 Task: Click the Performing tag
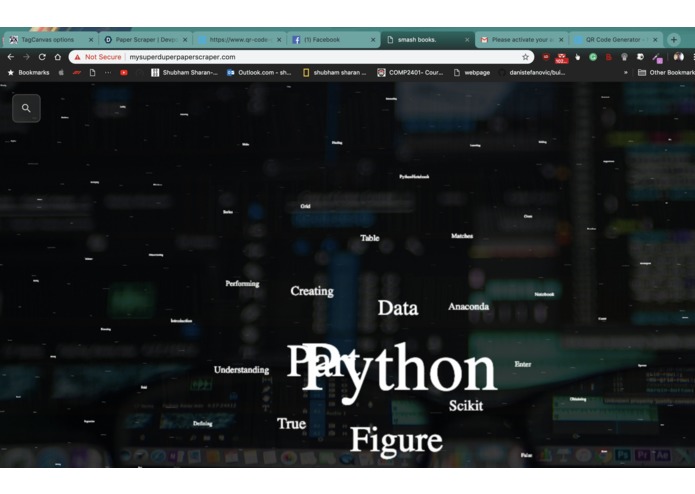[x=242, y=284]
